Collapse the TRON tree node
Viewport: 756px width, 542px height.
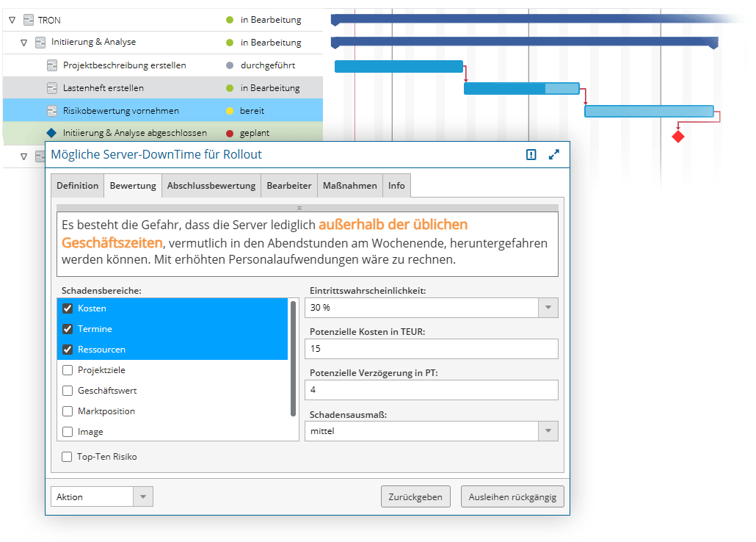[12, 21]
